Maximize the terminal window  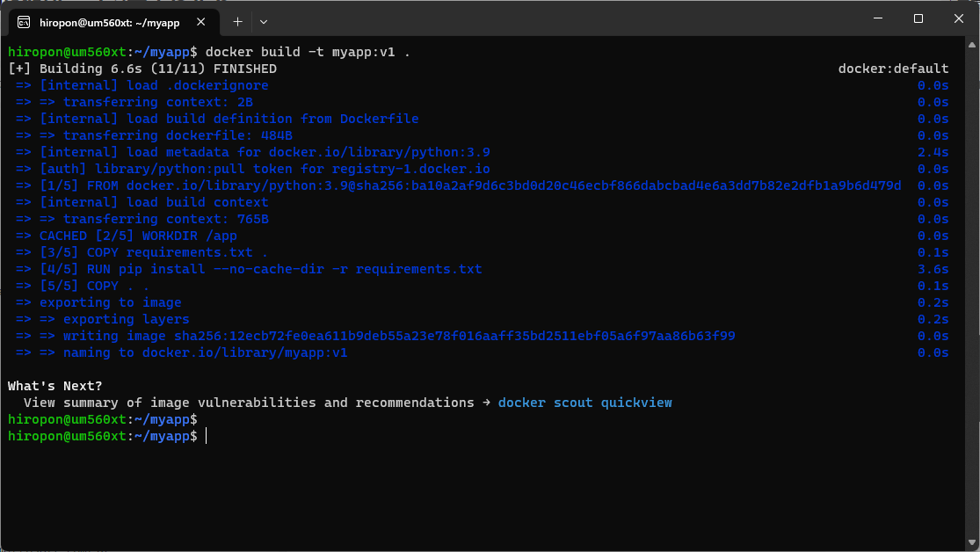918,18
